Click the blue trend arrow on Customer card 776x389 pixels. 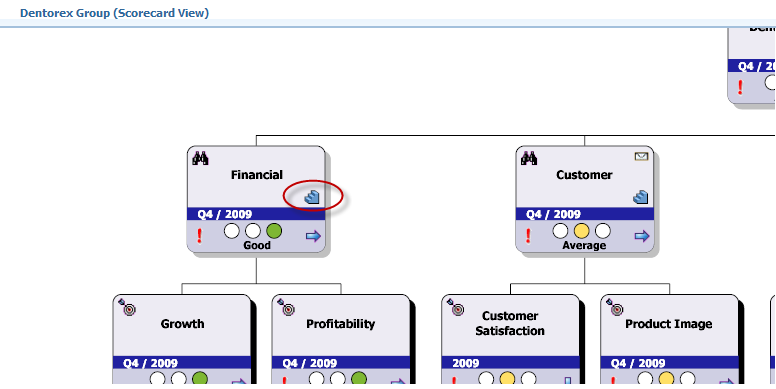point(642,236)
